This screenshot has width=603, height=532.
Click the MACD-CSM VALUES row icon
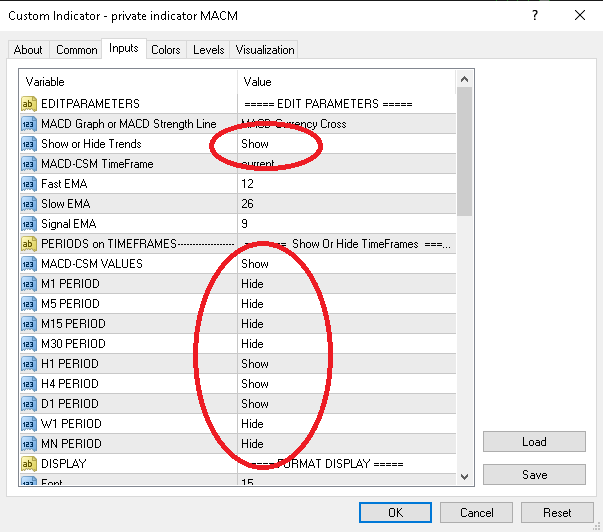coord(29,264)
